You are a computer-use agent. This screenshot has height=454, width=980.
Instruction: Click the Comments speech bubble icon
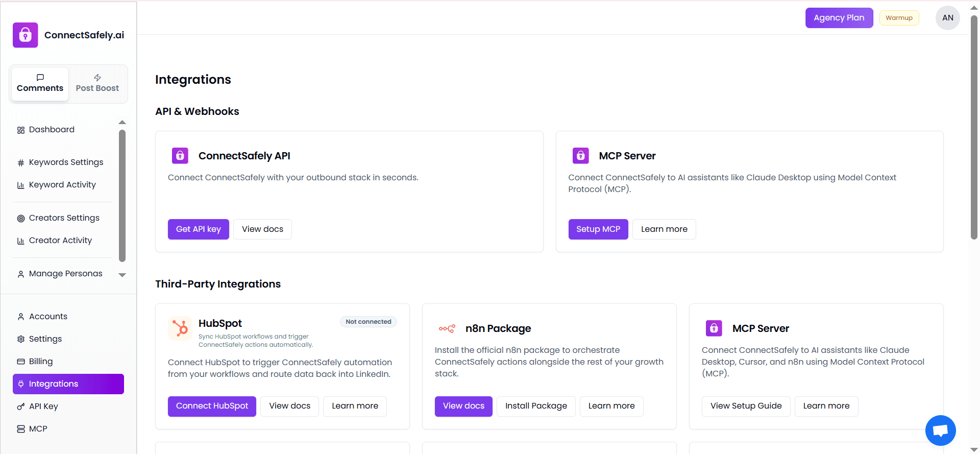[x=40, y=78]
